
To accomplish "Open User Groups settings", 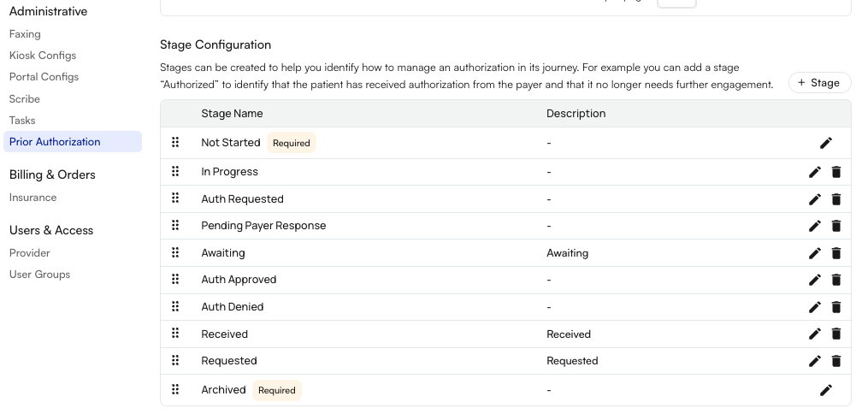I will coord(40,275).
